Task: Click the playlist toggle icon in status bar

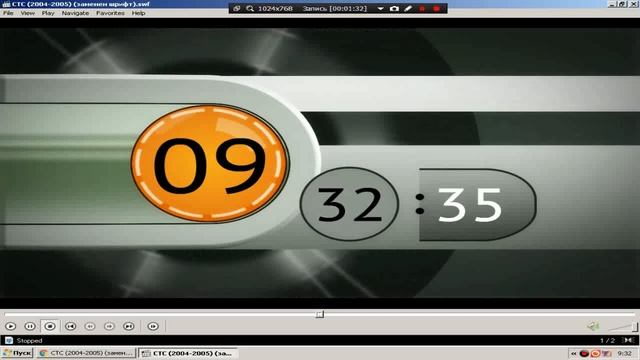Action: tap(628, 340)
